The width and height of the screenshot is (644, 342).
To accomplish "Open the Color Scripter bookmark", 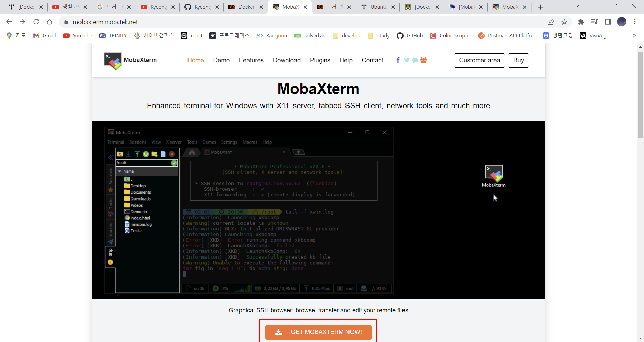I will (450, 35).
